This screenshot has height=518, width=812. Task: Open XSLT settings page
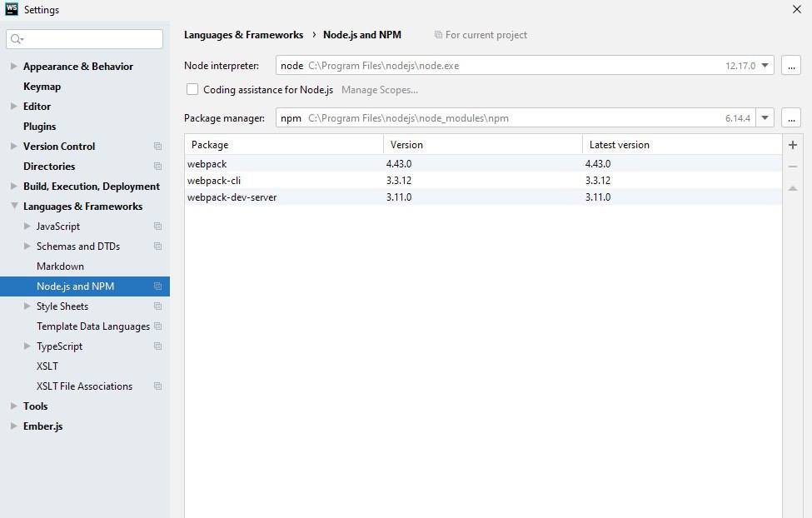(47, 366)
